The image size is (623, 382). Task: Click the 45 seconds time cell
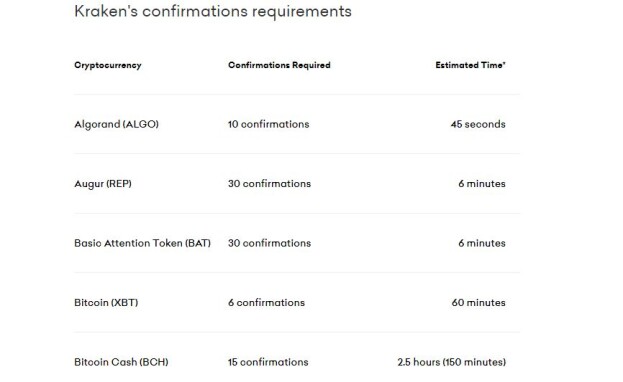(478, 124)
